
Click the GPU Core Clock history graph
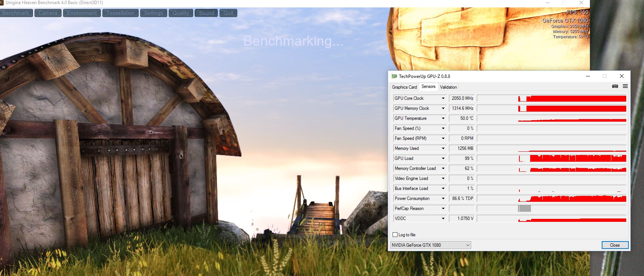[552, 98]
